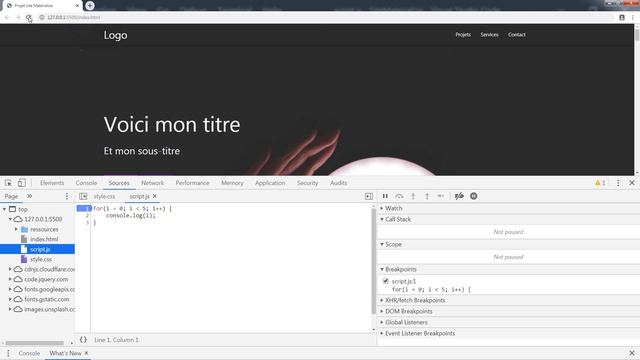Click the warnings count triangle icon
The image size is (640, 360).
pyautogui.click(x=600, y=183)
